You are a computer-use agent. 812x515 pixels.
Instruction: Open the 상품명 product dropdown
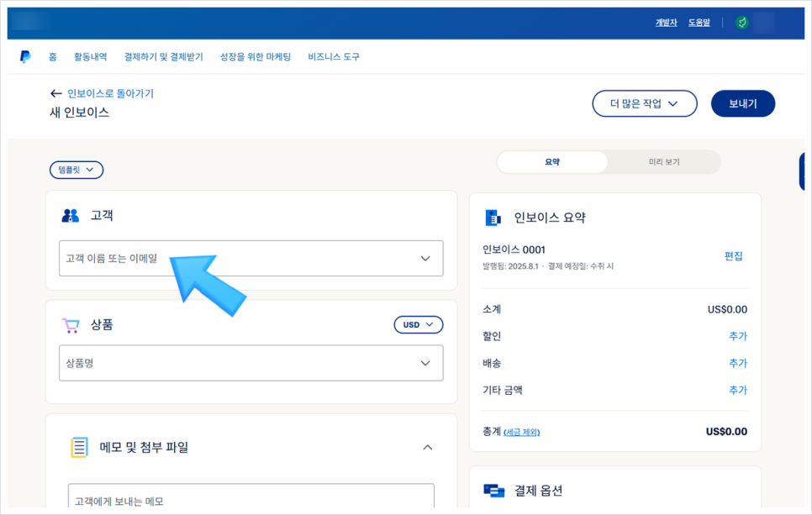[x=250, y=363]
